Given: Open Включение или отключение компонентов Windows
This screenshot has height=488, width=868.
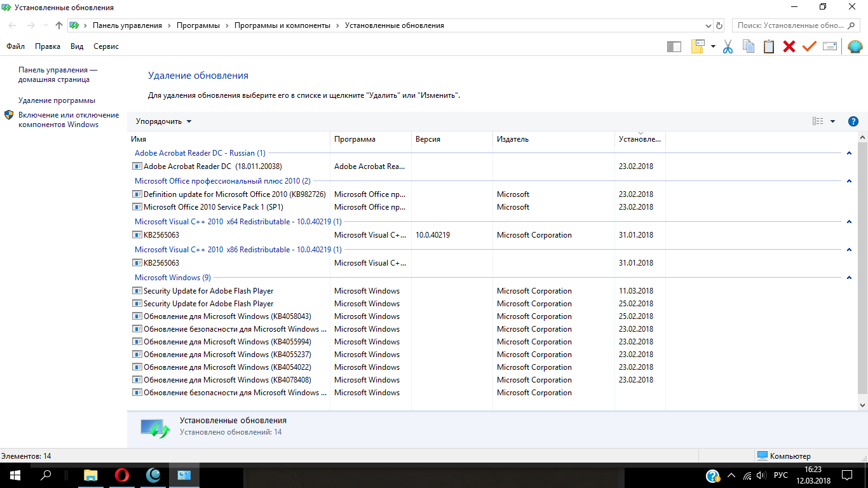Looking at the screenshot, I should [69, 120].
